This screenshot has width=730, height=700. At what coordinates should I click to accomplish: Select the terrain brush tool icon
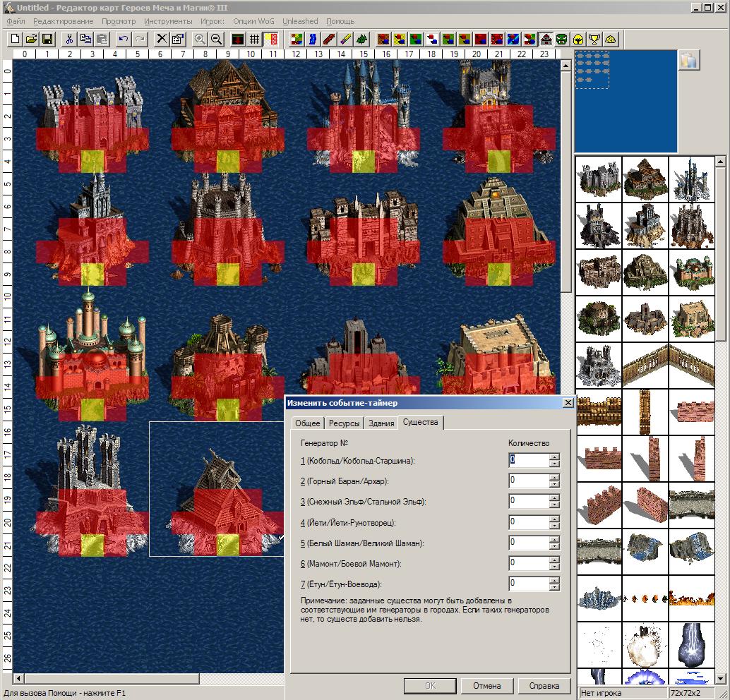296,39
